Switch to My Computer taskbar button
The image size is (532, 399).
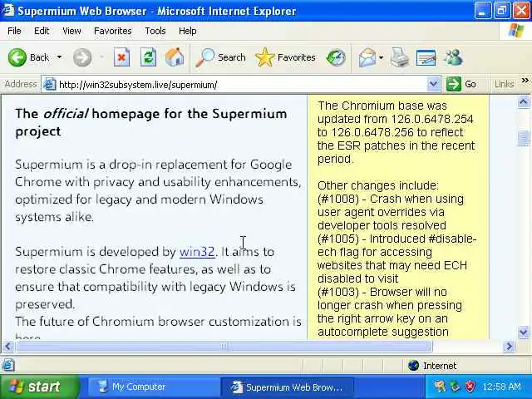coord(153,387)
